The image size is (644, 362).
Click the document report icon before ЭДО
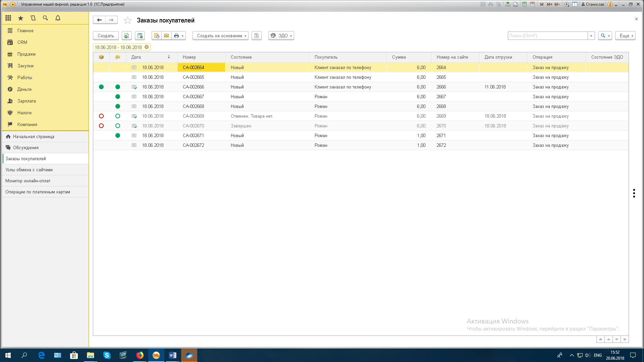[257, 36]
